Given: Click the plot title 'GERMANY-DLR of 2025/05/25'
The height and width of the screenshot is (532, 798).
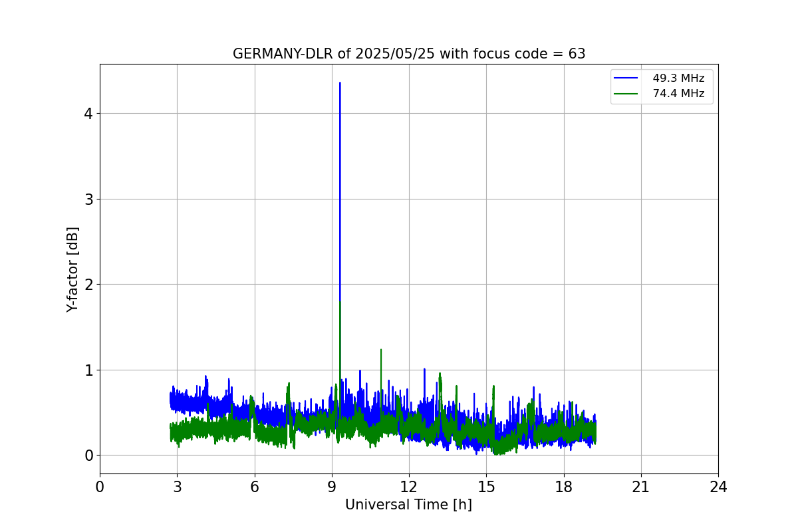Looking at the screenshot, I should pyautogui.click(x=333, y=54).
